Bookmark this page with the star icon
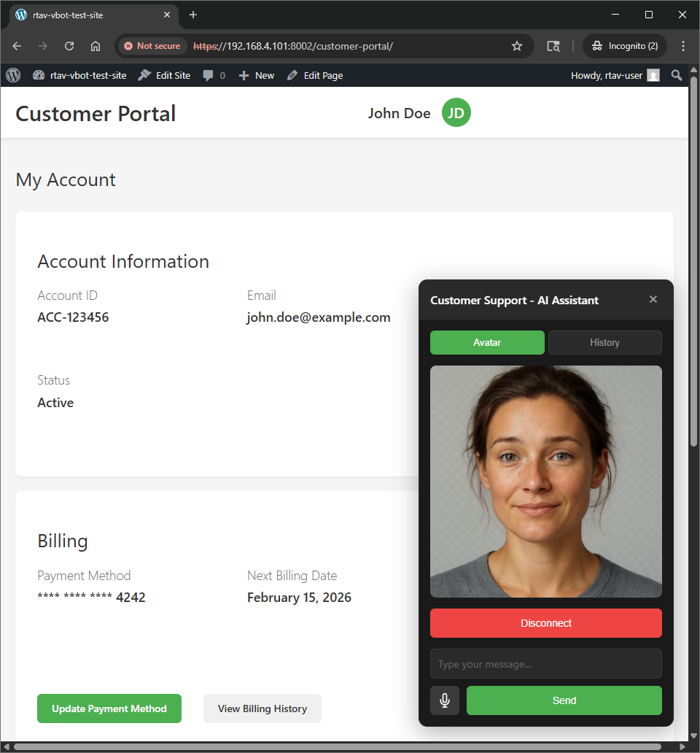The width and height of the screenshot is (700, 753). pyautogui.click(x=517, y=46)
